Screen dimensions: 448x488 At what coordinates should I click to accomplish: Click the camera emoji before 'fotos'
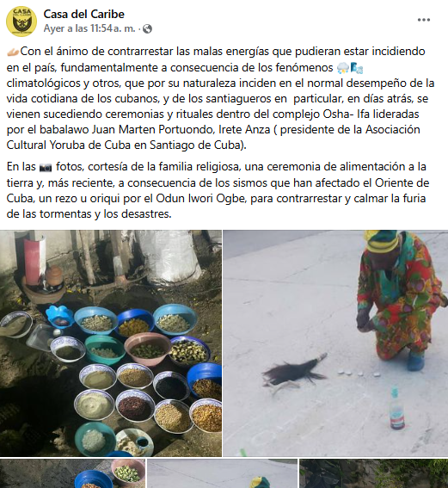coord(46,168)
